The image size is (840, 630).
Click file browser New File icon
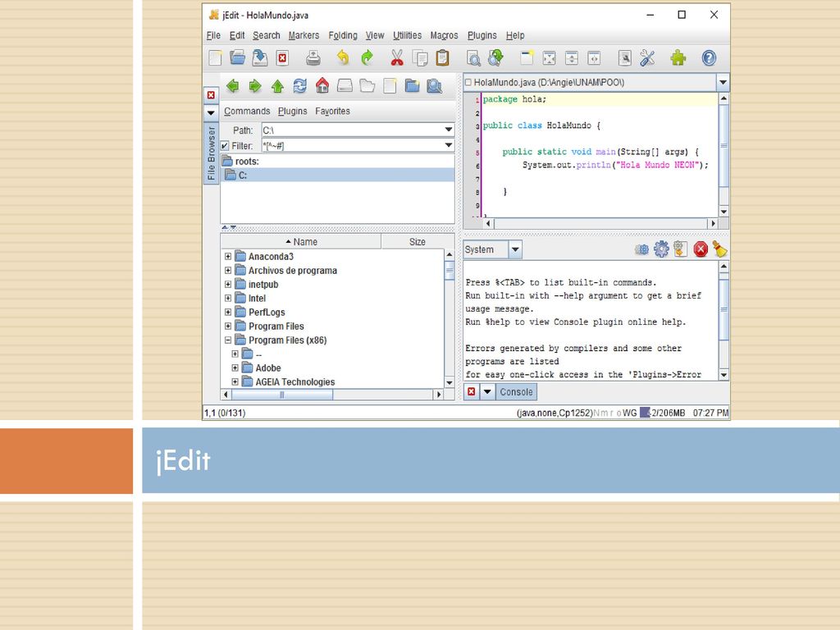tap(390, 85)
